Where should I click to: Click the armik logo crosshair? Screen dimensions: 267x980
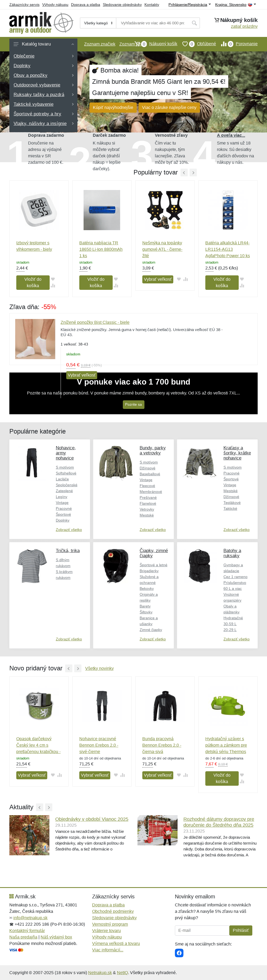pyautogui.click(x=64, y=22)
